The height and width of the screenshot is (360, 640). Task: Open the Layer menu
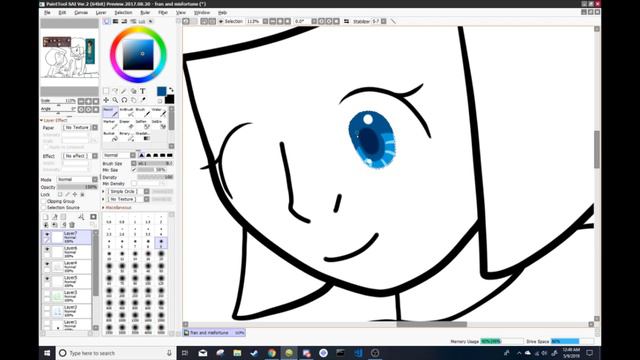click(x=101, y=13)
